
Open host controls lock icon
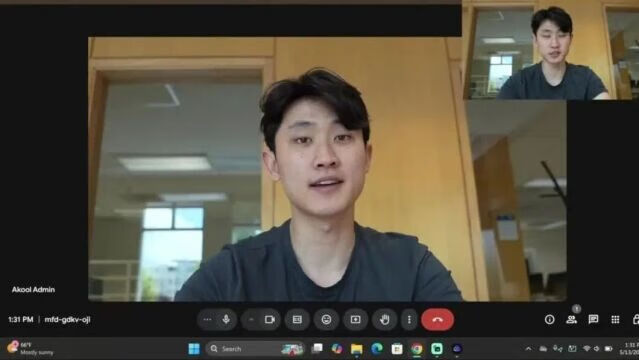pos(635,320)
